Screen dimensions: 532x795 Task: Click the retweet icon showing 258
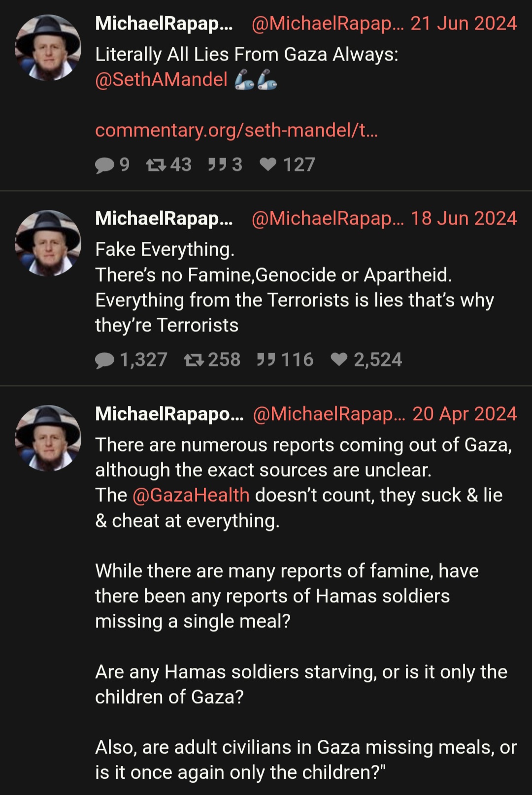(x=194, y=360)
